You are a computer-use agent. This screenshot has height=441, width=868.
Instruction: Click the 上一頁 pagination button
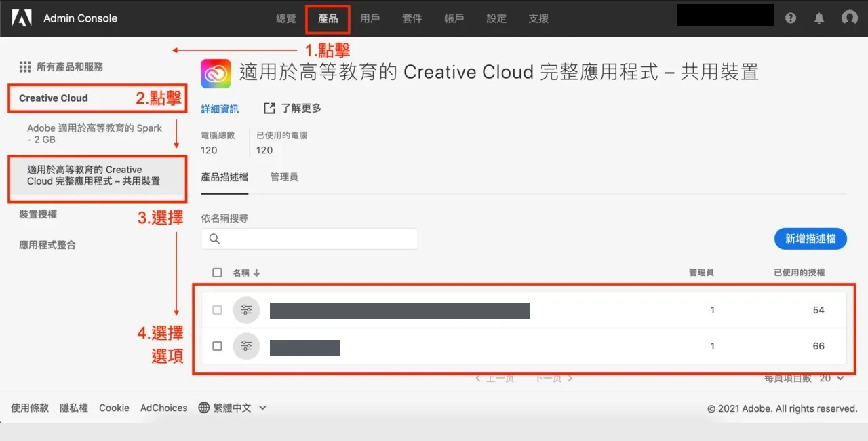coord(494,378)
